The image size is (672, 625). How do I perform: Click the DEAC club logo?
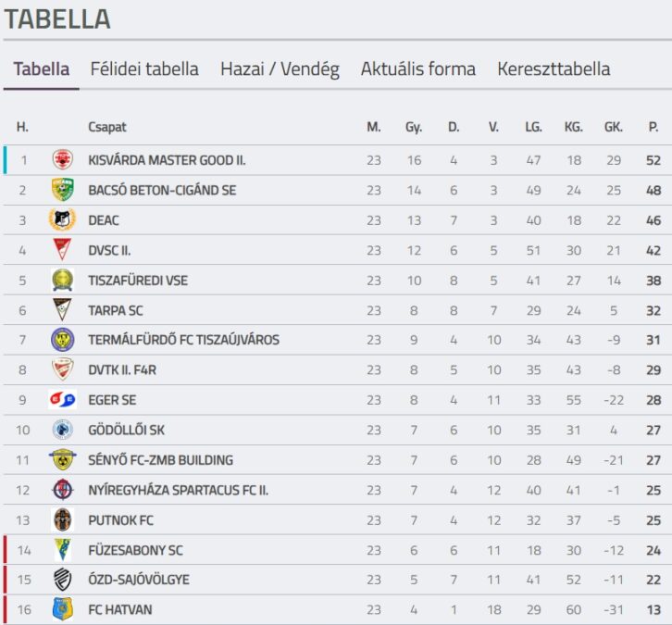pyautogui.click(x=63, y=220)
